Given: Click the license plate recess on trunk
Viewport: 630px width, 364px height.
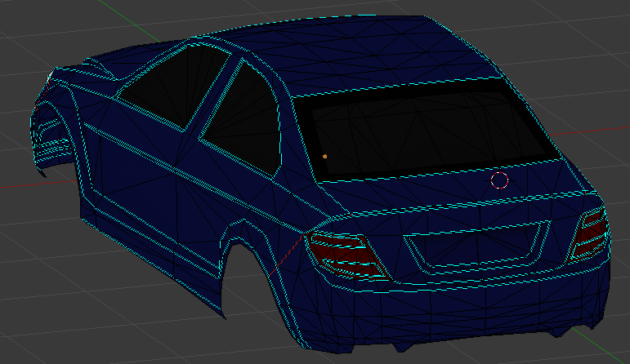Looking at the screenshot, I should click(x=476, y=246).
